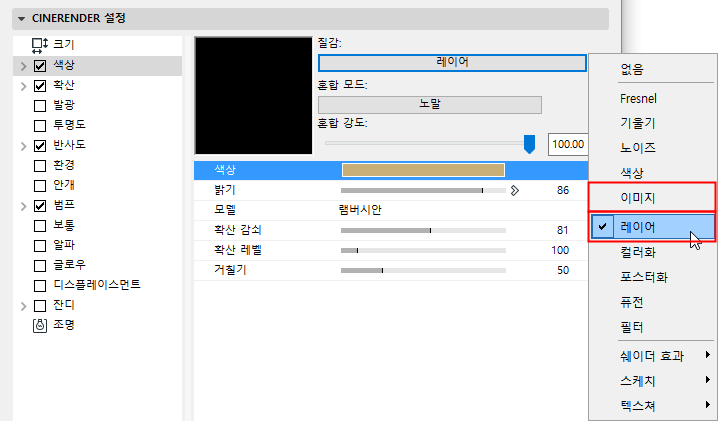Click the 확산 감쇠 value 81
Screen dimensions: 718x421
click(x=563, y=230)
